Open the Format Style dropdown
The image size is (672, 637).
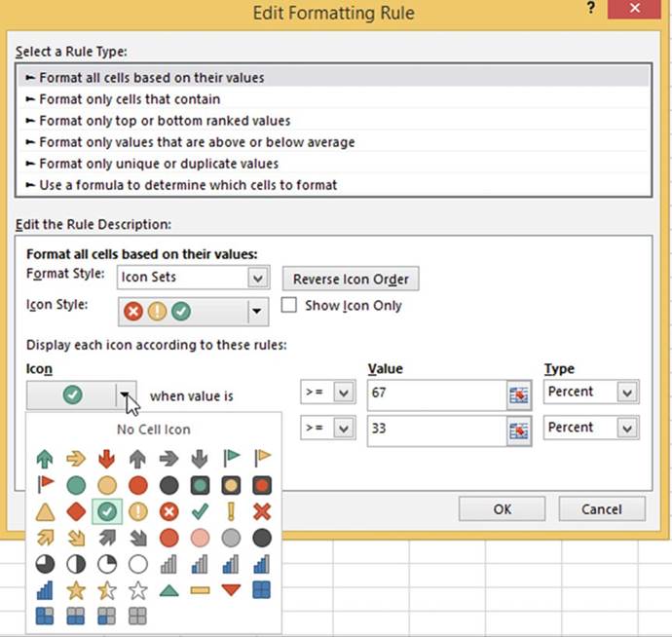(257, 278)
